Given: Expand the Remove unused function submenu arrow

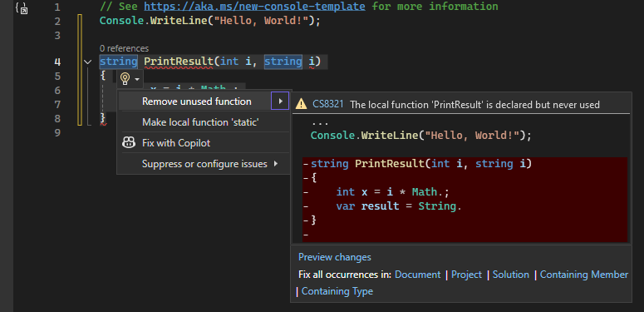Looking at the screenshot, I should pos(280,102).
